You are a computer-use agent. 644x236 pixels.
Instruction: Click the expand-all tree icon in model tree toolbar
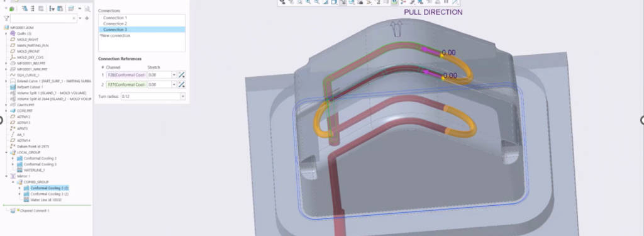pos(25,8)
